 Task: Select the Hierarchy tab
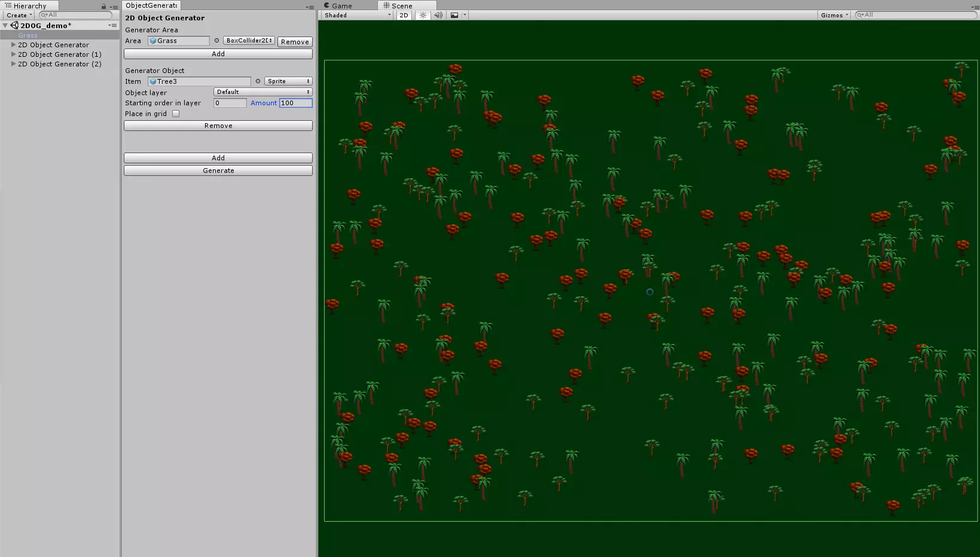pyautogui.click(x=29, y=5)
